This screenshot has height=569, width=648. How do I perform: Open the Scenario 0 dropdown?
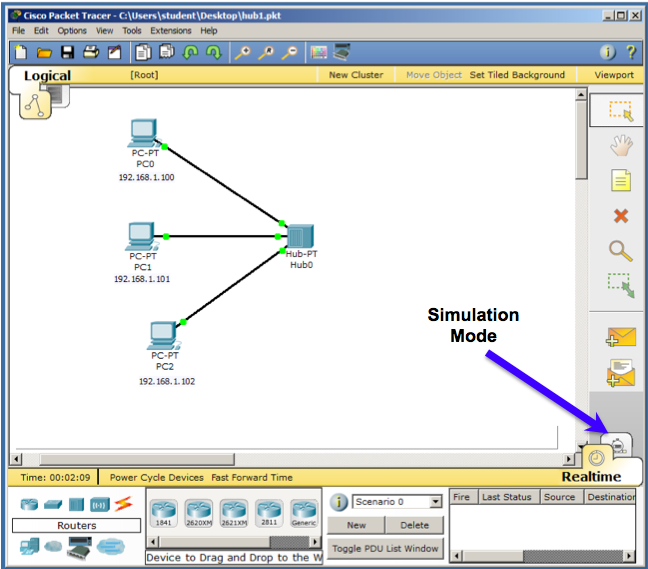(435, 502)
